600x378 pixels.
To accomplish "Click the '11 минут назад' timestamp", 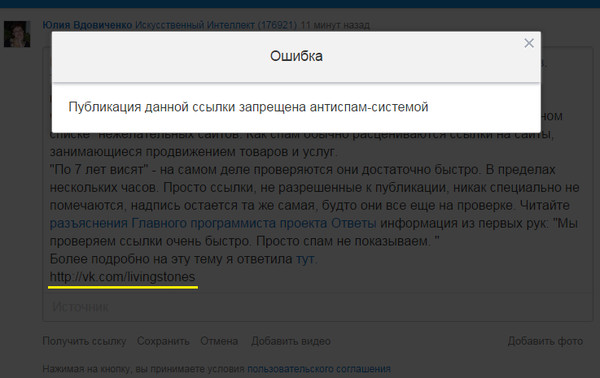I will (x=335, y=25).
